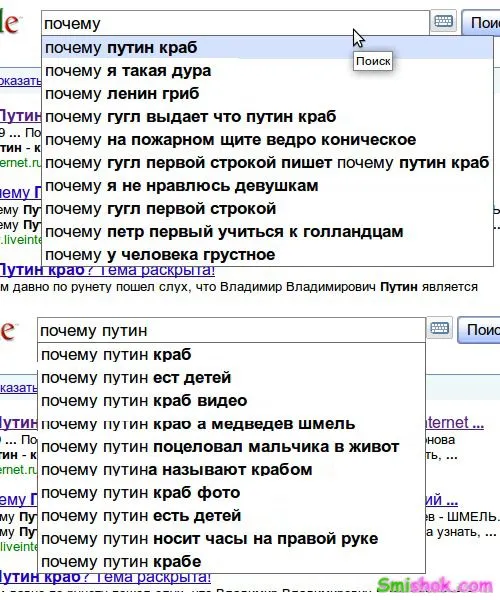The width and height of the screenshot is (500, 600).
Task: Click the virtual keyboard icon beside the search box containing only 'почему'
Action: (443, 21)
